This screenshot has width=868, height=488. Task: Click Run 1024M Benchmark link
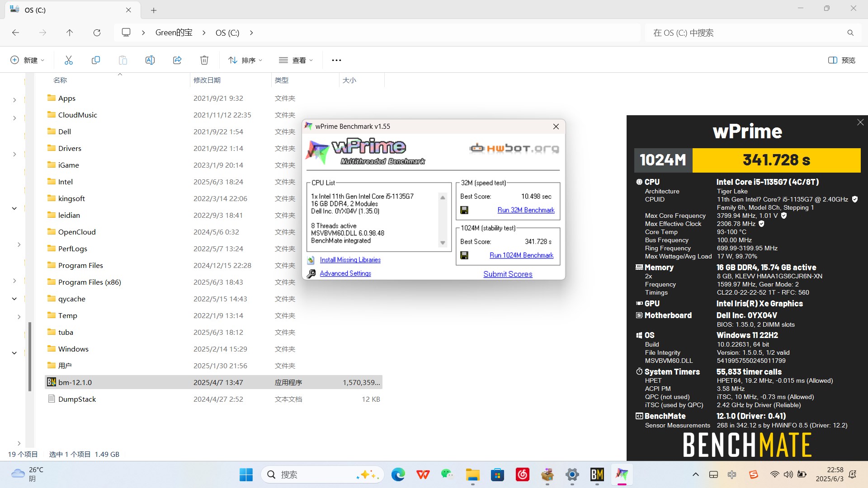[521, 255]
